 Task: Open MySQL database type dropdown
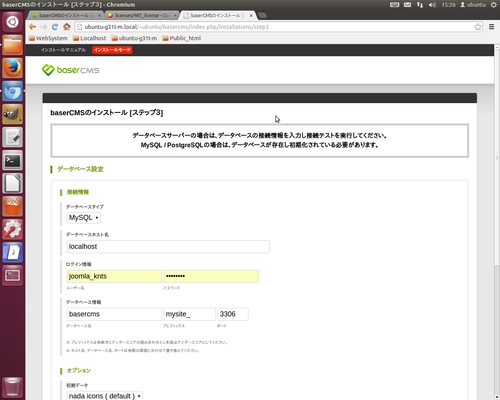click(84, 218)
